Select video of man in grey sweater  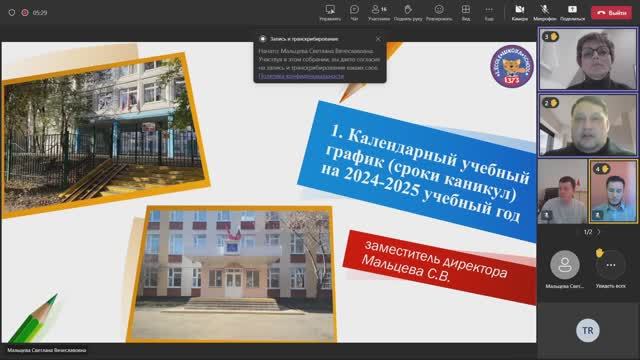click(562, 191)
